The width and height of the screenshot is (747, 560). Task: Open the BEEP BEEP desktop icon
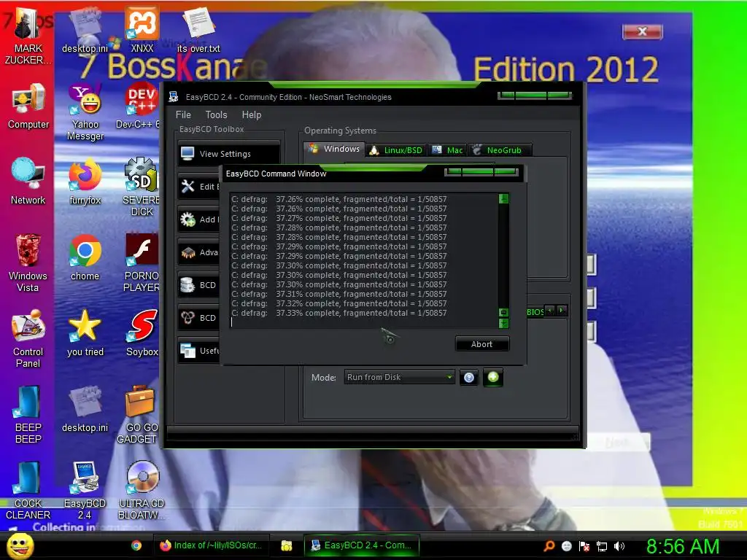(28, 414)
